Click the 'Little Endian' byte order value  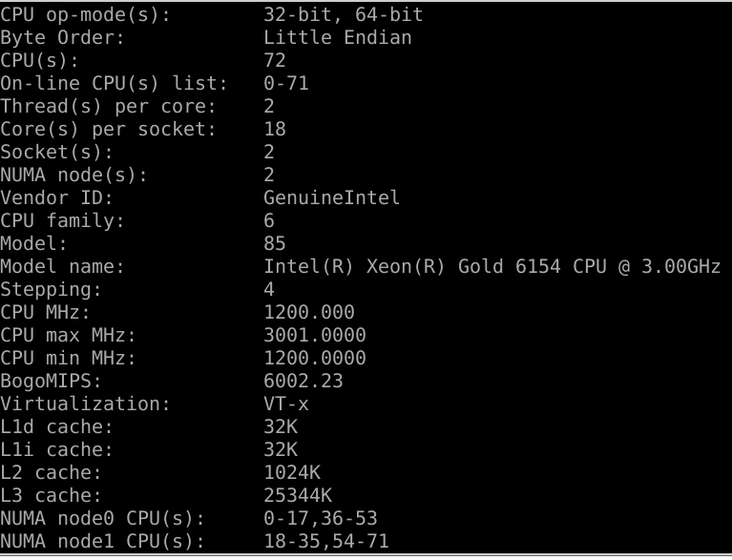(338, 38)
